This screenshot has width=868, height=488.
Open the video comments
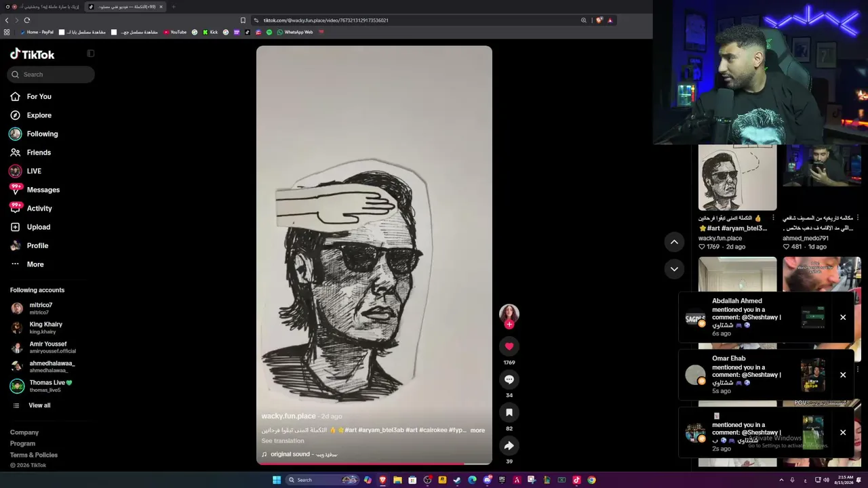coord(509,380)
